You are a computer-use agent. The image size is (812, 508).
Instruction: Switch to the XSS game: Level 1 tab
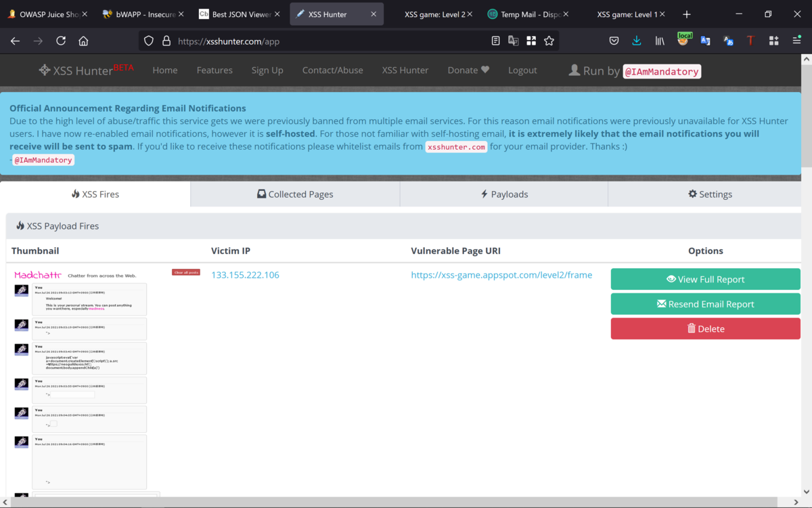tap(625, 14)
